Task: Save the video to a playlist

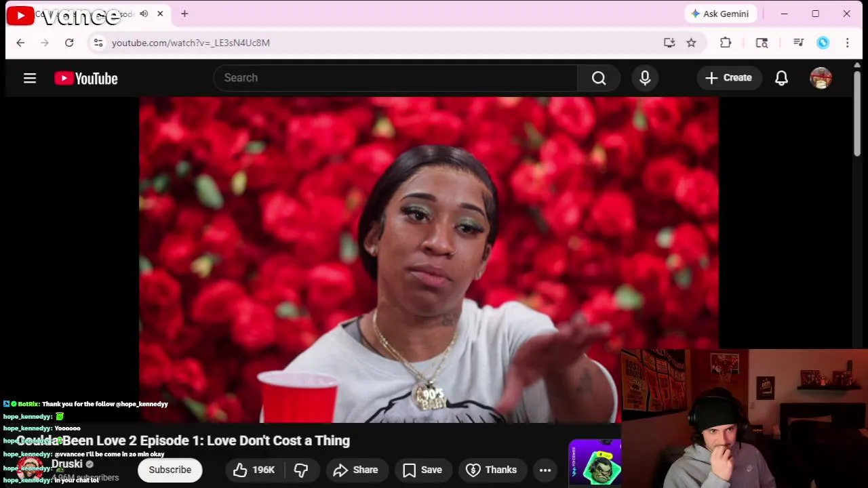Action: [422, 470]
